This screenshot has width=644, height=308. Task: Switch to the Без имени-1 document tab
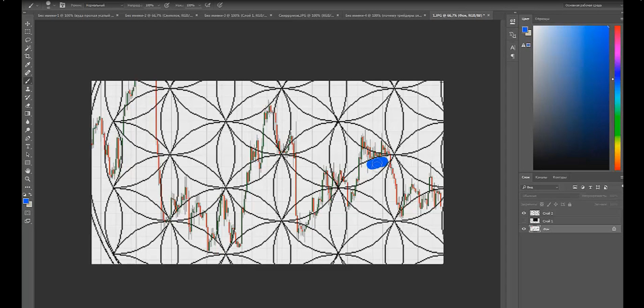tap(76, 16)
